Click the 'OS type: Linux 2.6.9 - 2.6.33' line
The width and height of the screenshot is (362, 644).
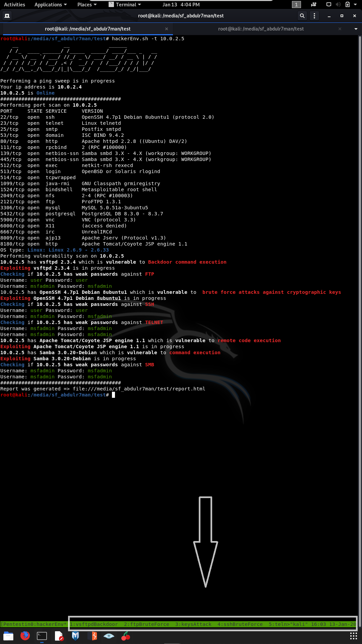(55, 250)
